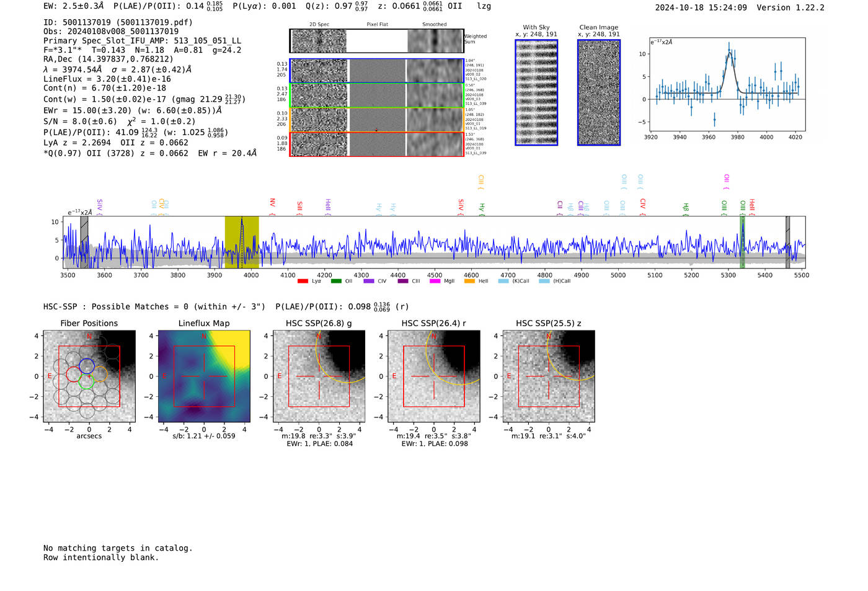Open the Weighted Sum Smoothed cutout
Image resolution: width=868 pixels, height=591 pixels.
[435, 41]
